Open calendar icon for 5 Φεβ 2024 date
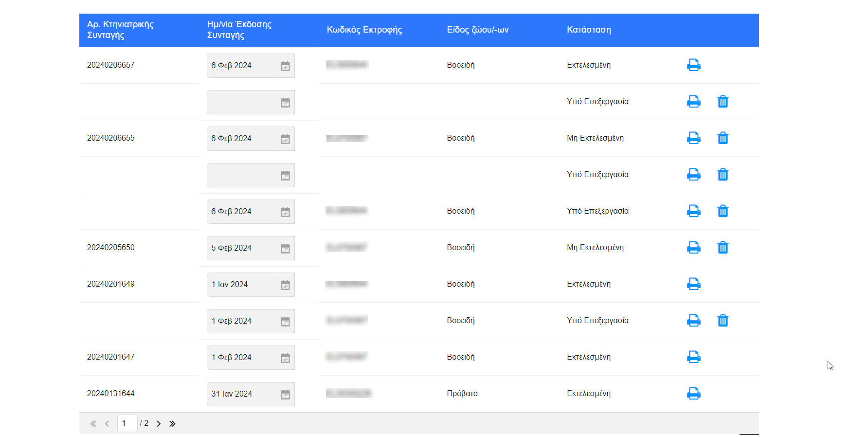Screen dimensions: 868x437 pyautogui.click(x=285, y=248)
